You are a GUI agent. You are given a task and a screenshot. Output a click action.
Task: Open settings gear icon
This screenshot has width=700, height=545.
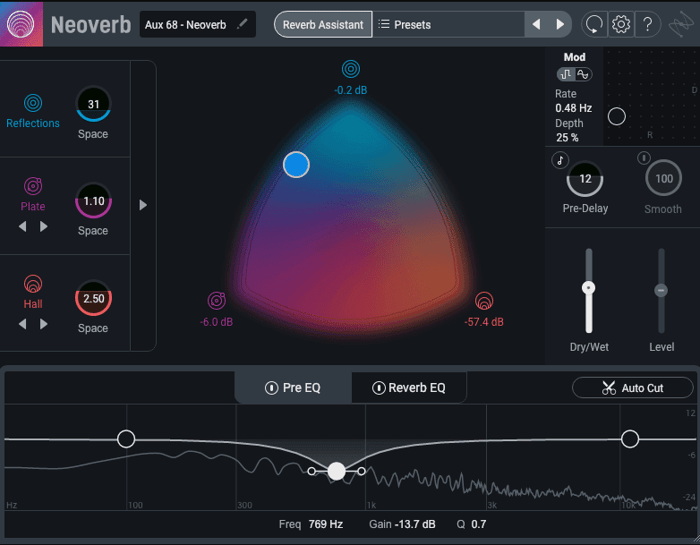(621, 25)
